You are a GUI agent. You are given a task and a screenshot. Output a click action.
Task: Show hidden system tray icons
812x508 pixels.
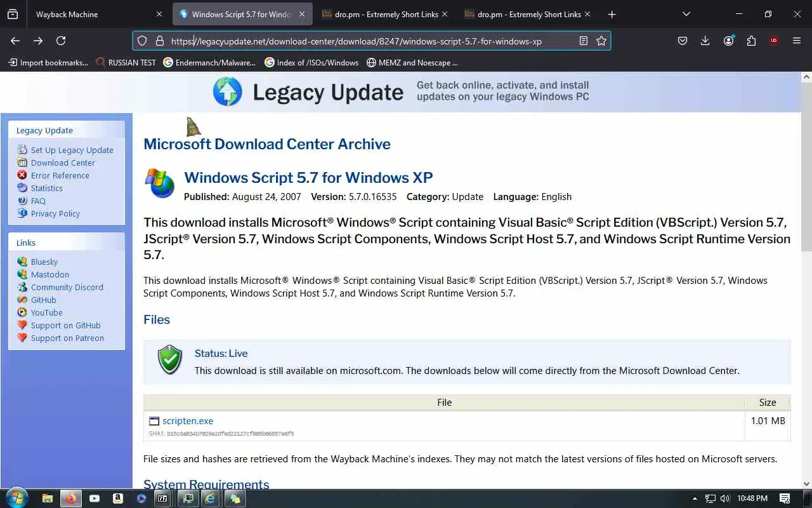tap(695, 498)
